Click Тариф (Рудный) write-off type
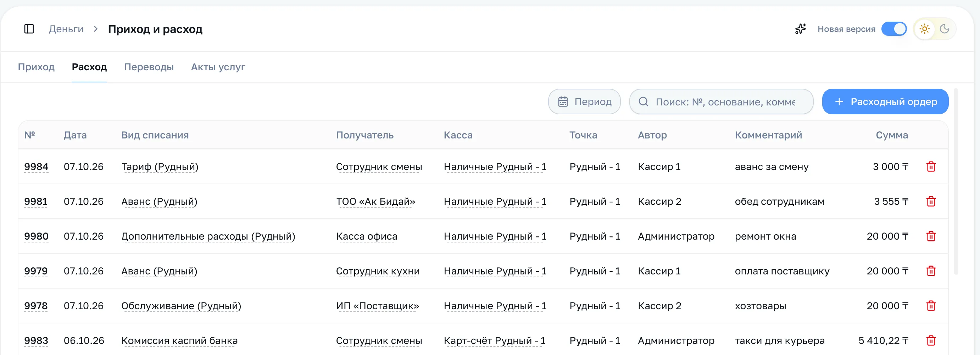The width and height of the screenshot is (980, 355). point(160,167)
